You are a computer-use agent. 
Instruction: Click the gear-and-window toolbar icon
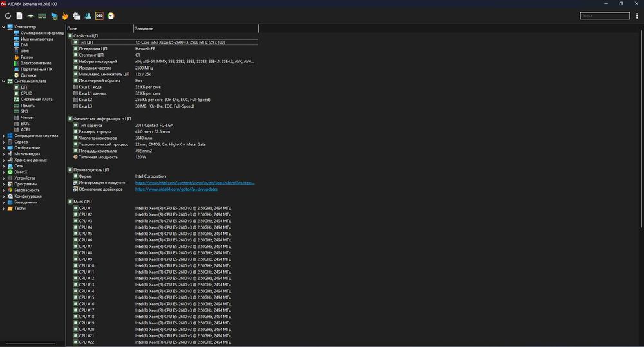point(77,16)
